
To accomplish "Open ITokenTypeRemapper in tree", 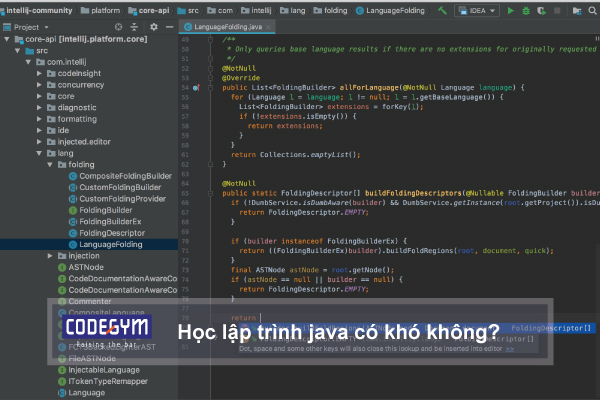I will [x=103, y=381].
